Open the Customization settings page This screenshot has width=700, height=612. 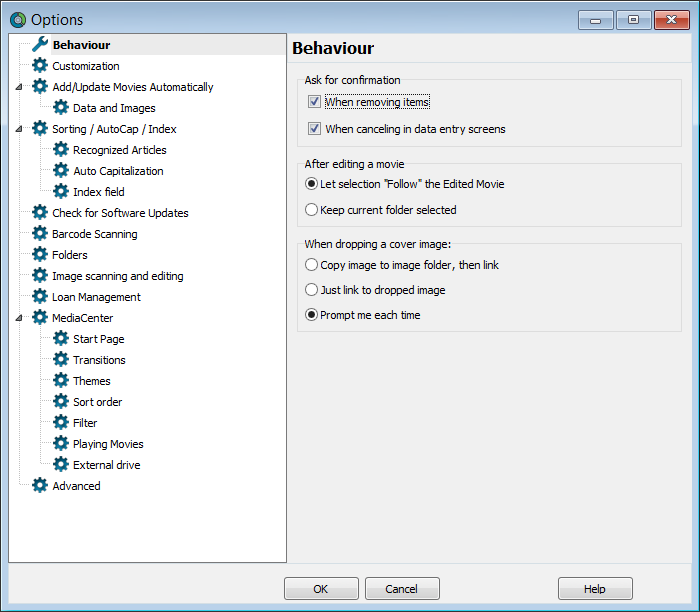point(86,66)
